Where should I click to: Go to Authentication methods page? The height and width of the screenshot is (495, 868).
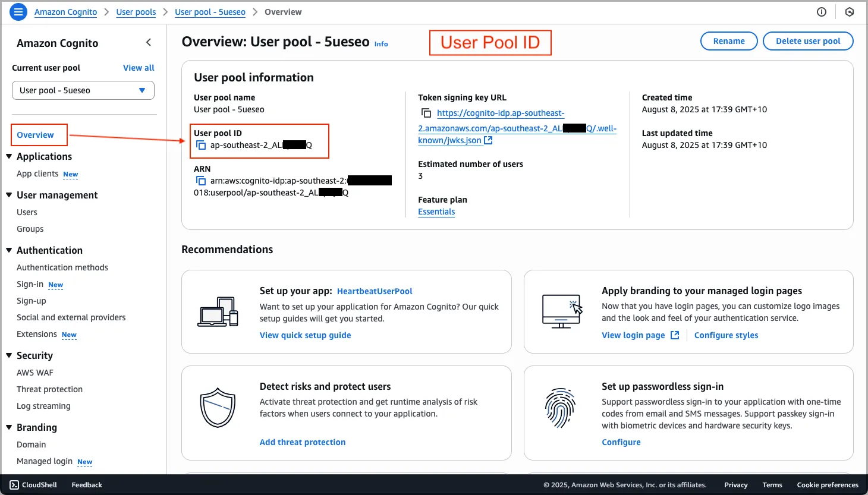[62, 267]
